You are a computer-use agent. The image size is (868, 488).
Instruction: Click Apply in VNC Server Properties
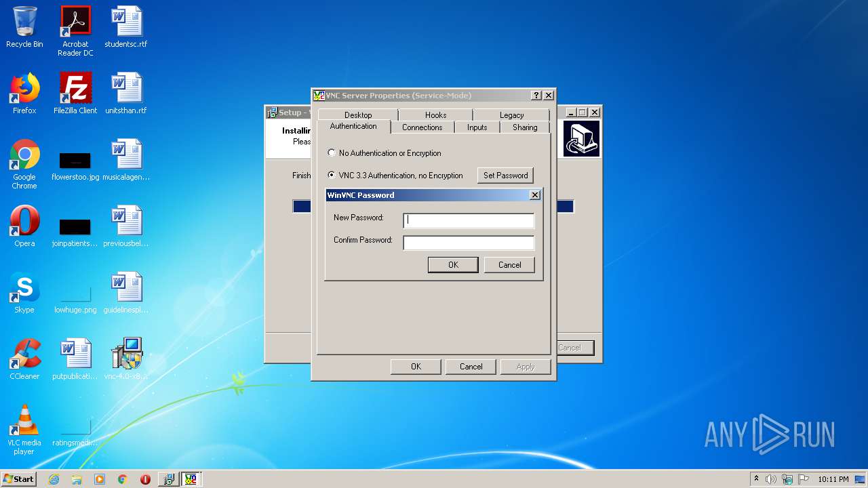[526, 367]
